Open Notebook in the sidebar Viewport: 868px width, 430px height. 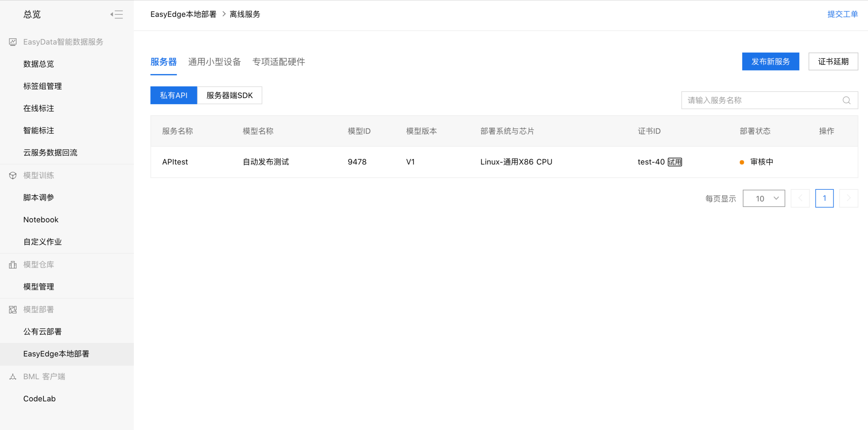click(x=41, y=220)
